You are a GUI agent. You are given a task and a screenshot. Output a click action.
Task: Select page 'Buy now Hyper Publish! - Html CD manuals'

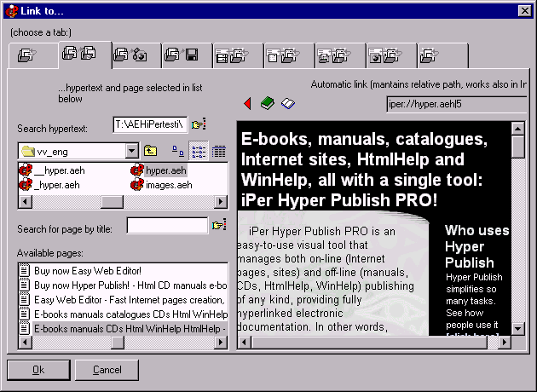point(123,285)
